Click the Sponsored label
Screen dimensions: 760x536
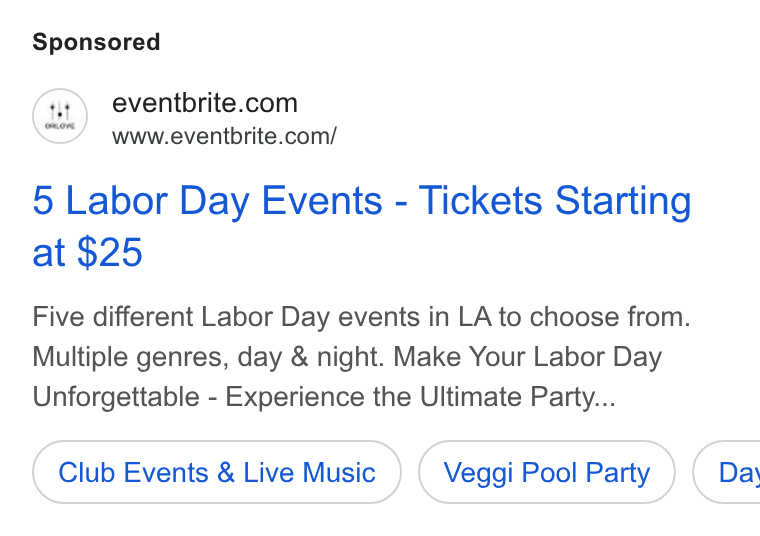(x=96, y=42)
